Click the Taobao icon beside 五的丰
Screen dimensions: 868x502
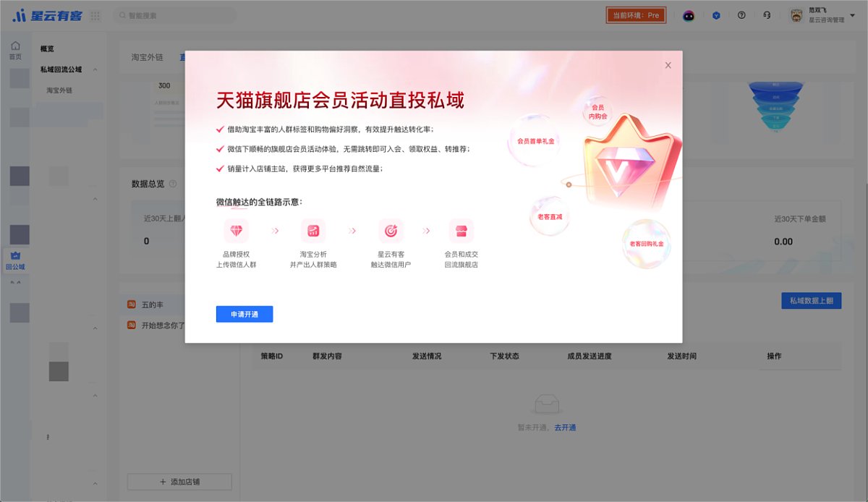(132, 305)
